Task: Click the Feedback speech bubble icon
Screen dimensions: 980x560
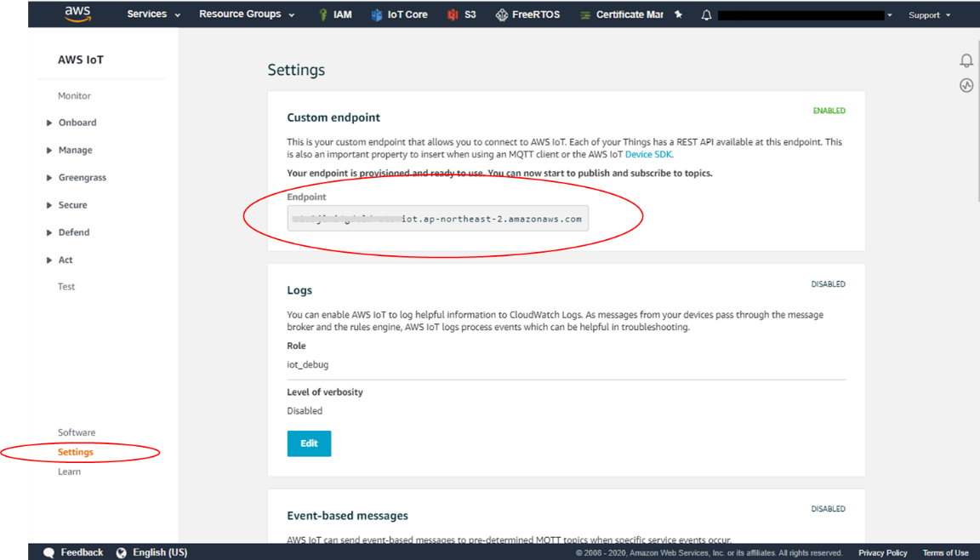Action: coord(48,551)
